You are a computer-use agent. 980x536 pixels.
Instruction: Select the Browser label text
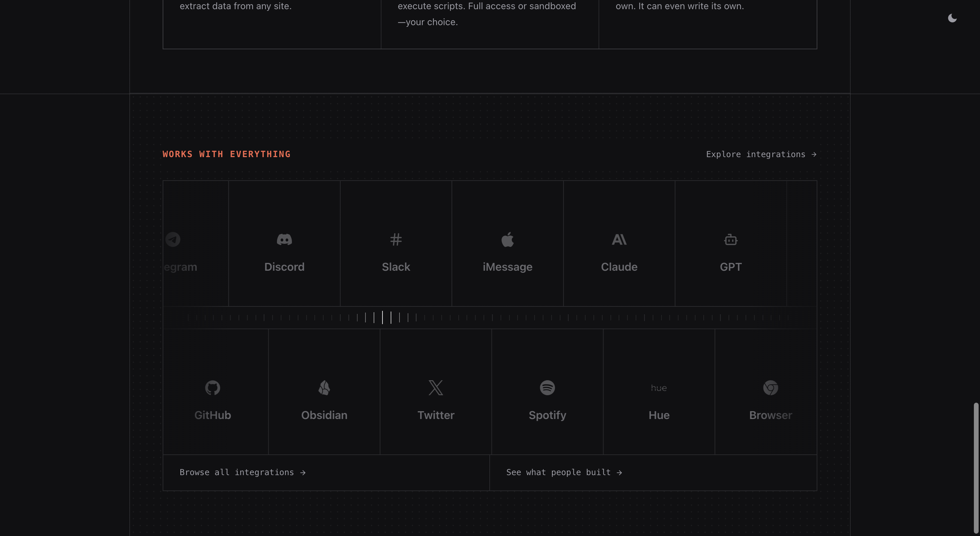pos(770,415)
